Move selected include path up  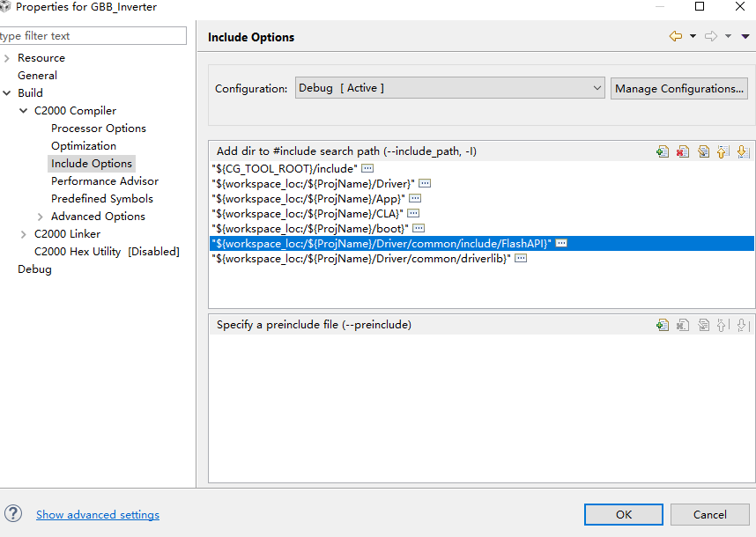point(723,151)
